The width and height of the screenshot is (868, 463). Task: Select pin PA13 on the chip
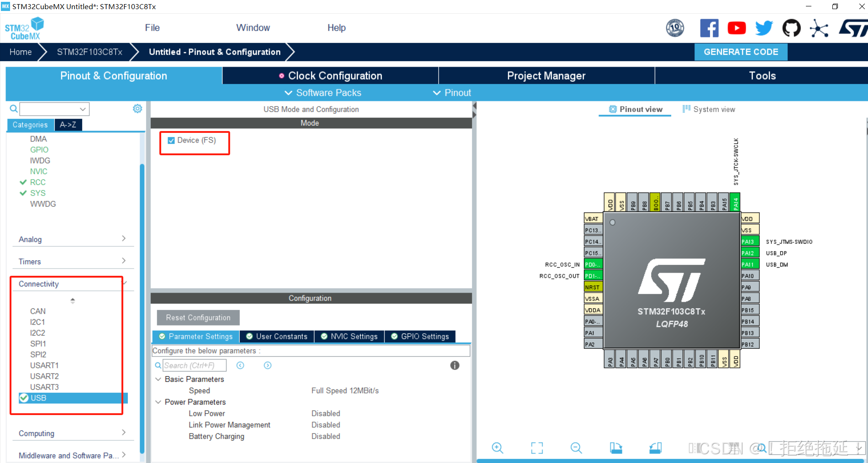coord(750,242)
